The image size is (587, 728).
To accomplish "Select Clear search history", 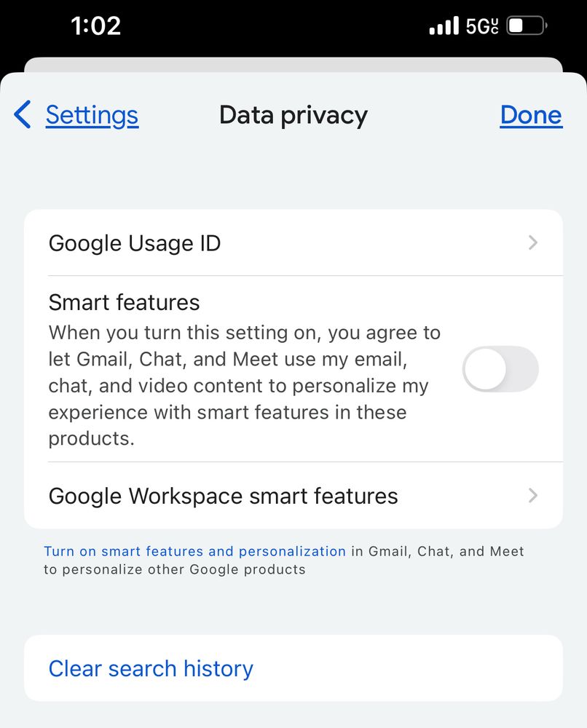I will pyautogui.click(x=151, y=668).
